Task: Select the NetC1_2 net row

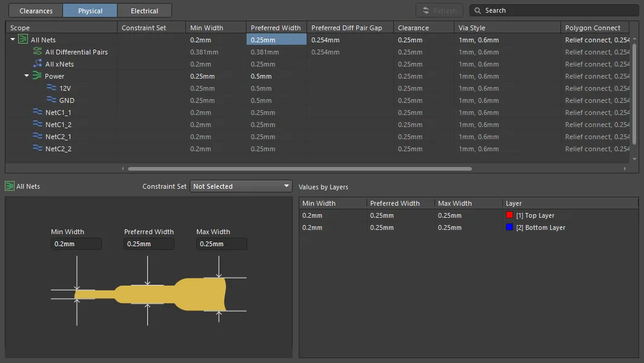Action: [x=58, y=125]
